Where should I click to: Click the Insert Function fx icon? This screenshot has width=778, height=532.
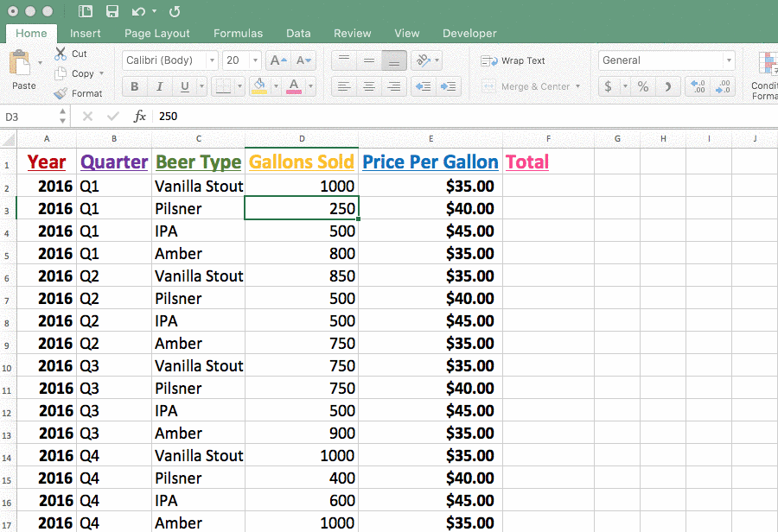coord(139,116)
